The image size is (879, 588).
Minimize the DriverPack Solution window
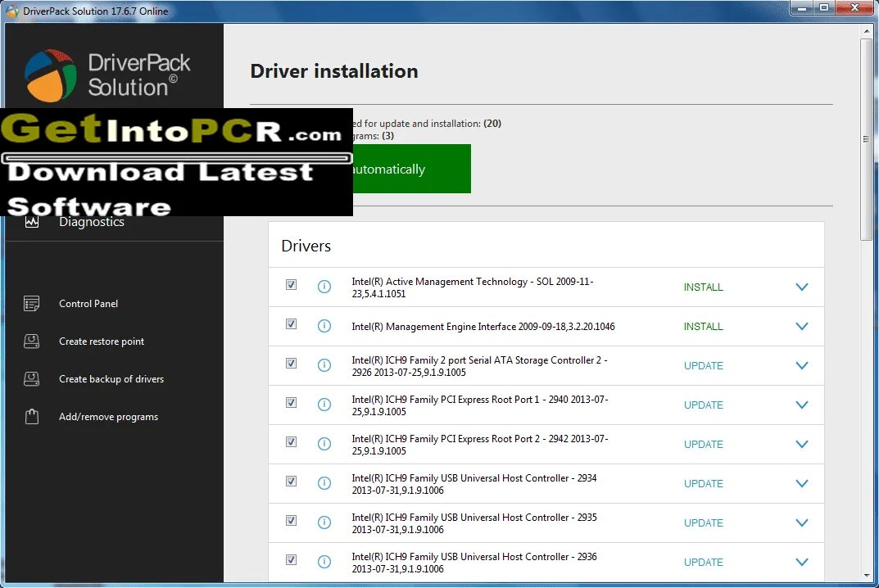pyautogui.click(x=802, y=8)
